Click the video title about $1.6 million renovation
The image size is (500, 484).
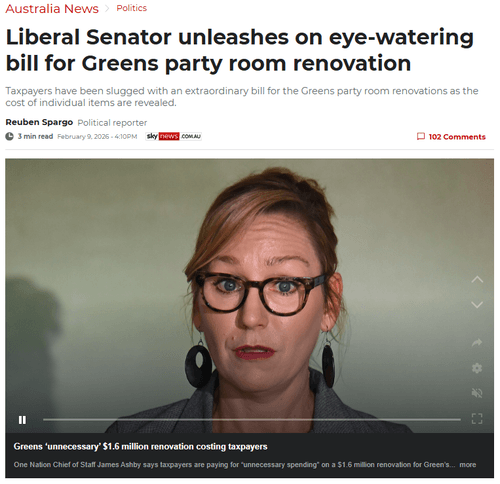140,447
